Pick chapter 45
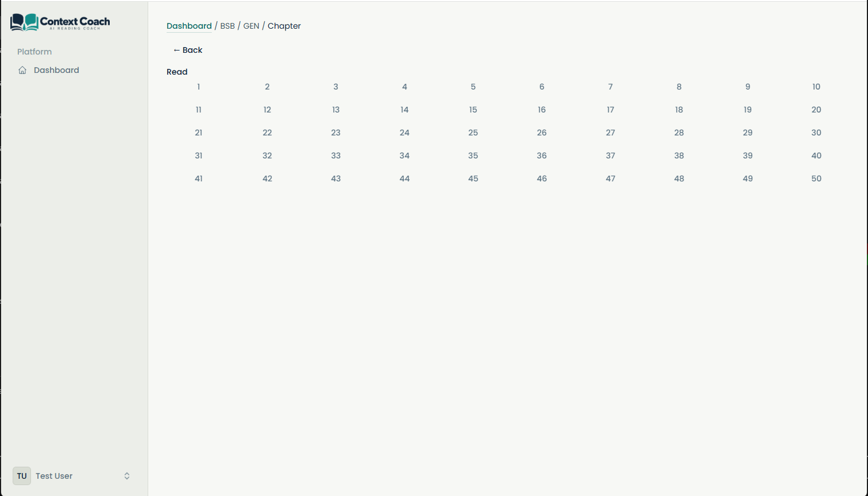 pos(473,179)
